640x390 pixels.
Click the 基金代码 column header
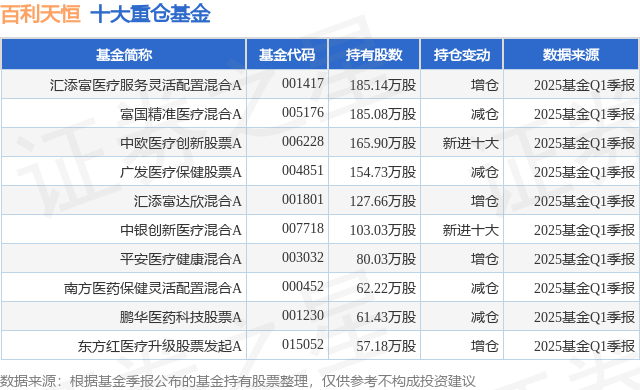287,54
